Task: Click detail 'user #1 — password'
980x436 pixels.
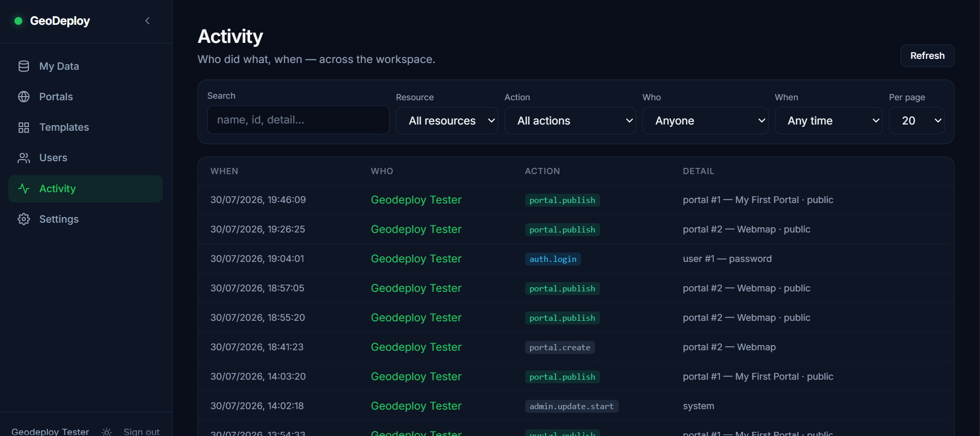Action: point(727,259)
